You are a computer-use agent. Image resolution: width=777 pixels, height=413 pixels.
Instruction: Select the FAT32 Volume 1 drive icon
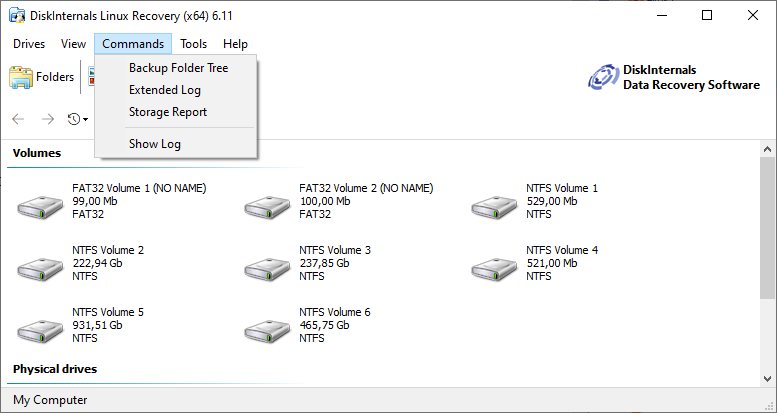[39, 206]
